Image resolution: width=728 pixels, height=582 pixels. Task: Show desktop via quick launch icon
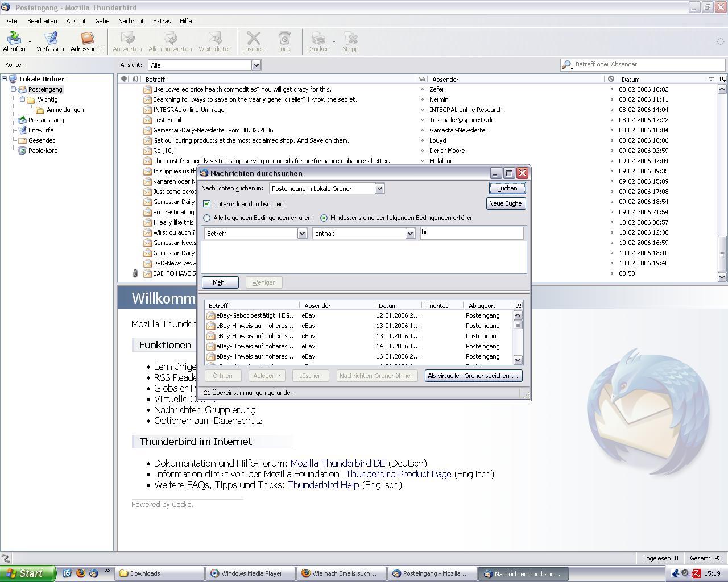[x=67, y=573]
